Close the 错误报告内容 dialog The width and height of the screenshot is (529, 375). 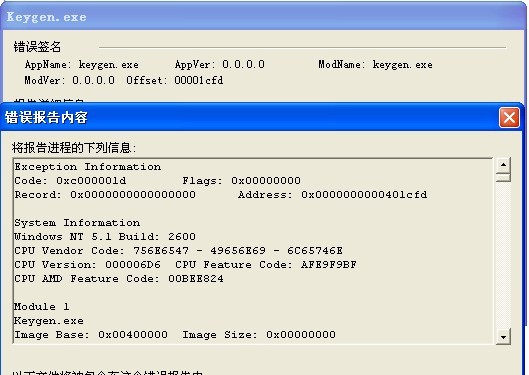[509, 118]
